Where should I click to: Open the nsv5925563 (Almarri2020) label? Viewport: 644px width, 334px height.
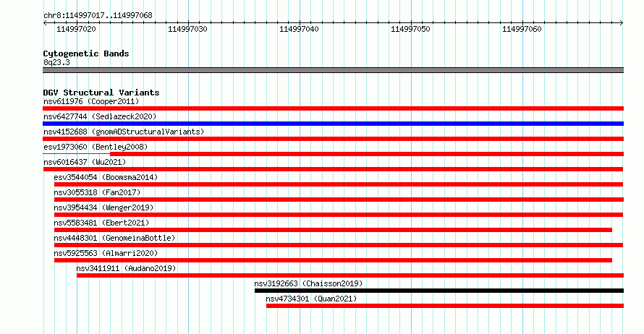[106, 253]
